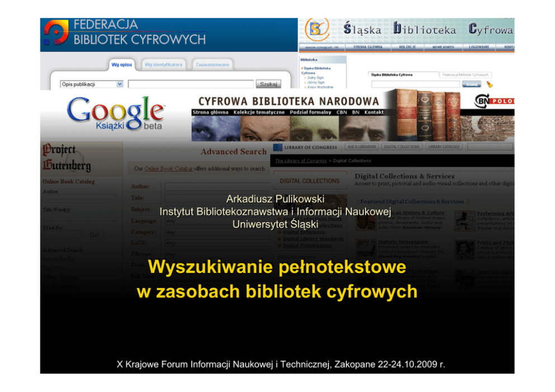Switch to the Wg identyfikatora tab
The height and width of the screenshot is (392, 555).
point(163,65)
